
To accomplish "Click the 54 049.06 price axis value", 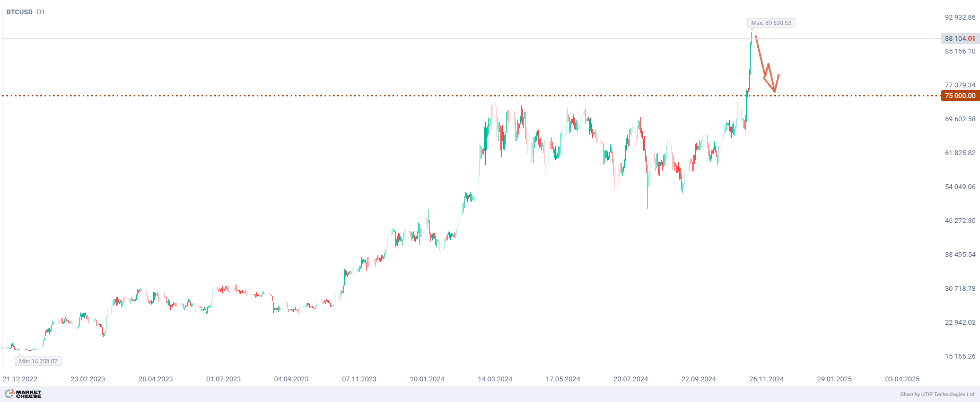I will 960,187.
